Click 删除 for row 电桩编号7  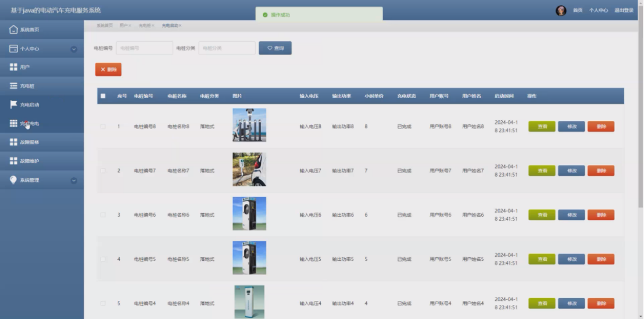(601, 171)
